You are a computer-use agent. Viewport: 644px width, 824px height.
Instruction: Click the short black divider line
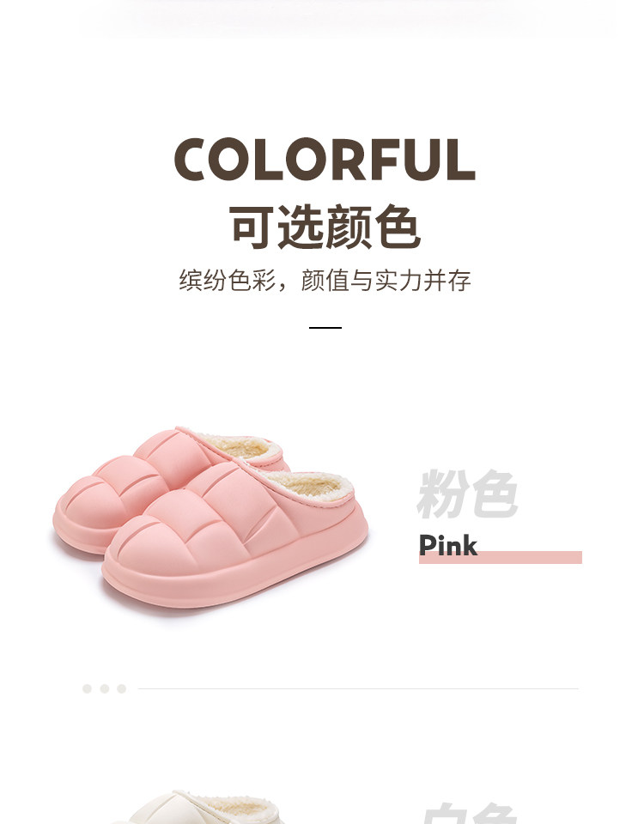325,327
